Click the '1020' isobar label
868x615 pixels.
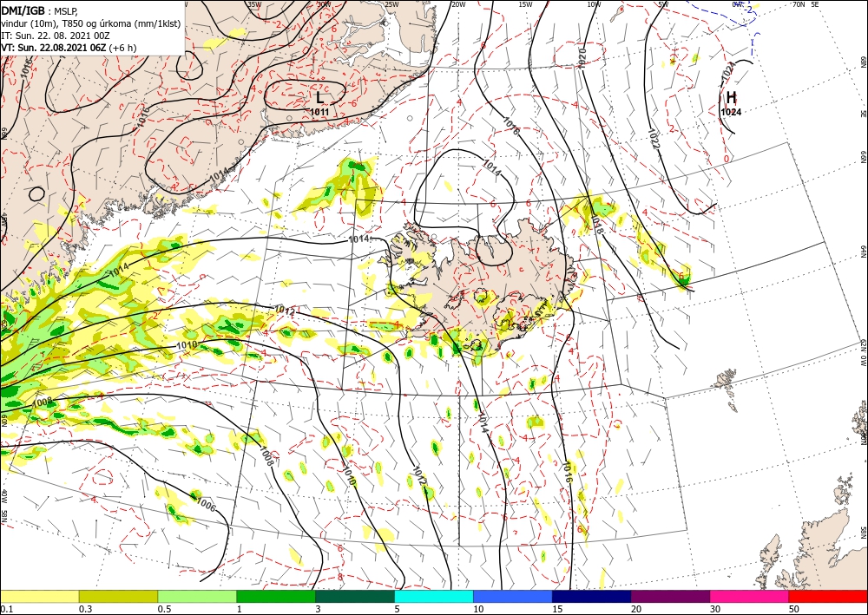582,58
